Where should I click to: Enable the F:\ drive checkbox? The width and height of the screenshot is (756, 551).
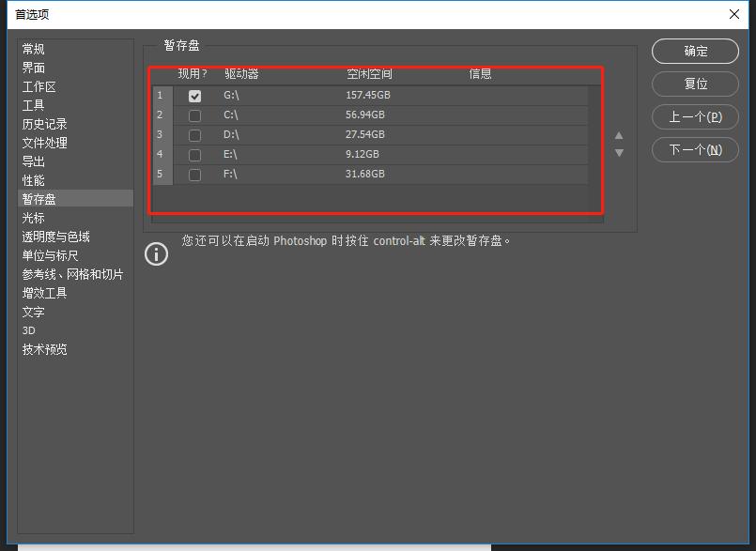click(x=194, y=174)
